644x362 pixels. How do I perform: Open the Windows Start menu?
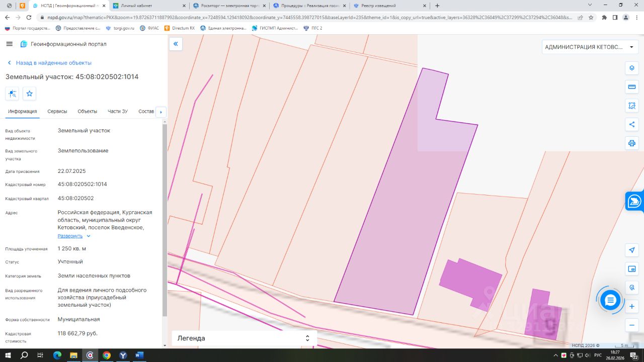pyautogui.click(x=8, y=355)
